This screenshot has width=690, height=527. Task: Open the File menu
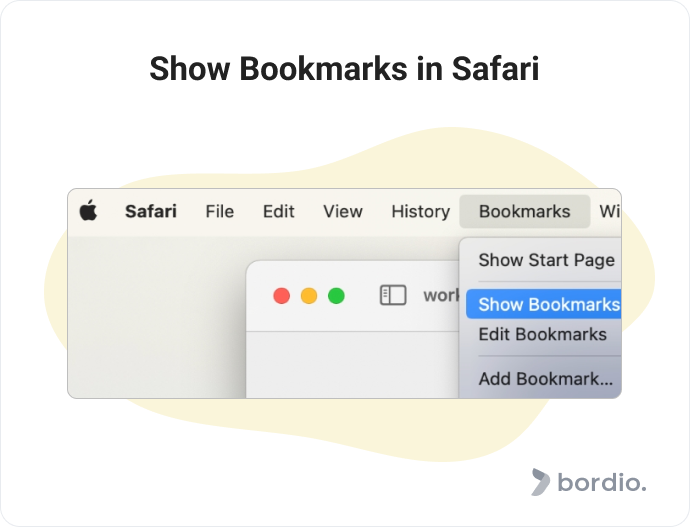[x=220, y=212]
